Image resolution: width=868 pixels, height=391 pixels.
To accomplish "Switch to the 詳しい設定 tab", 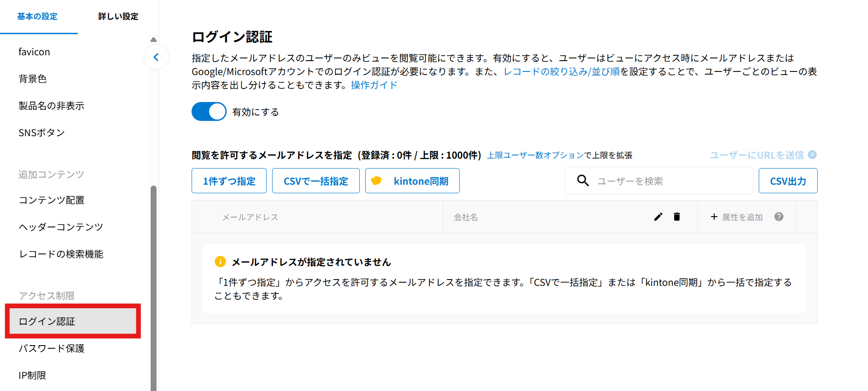I will pos(118,17).
